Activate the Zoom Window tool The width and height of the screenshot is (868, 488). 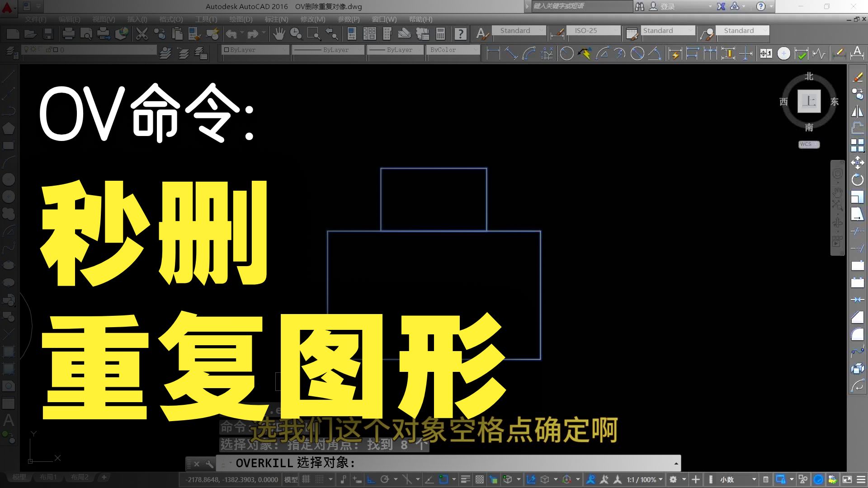[x=313, y=33]
